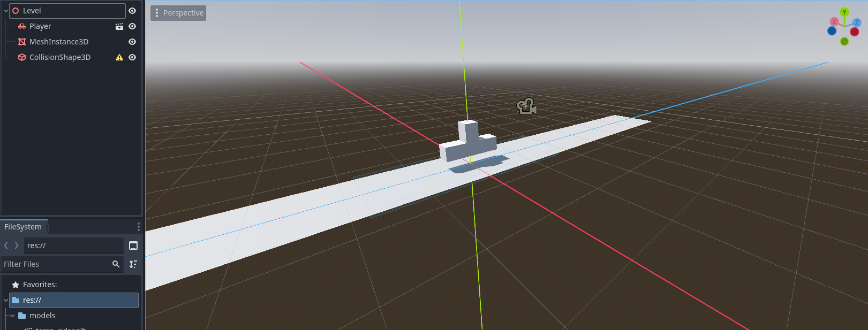Select the MeshInstance3D node
The height and width of the screenshot is (330, 868).
tap(59, 42)
